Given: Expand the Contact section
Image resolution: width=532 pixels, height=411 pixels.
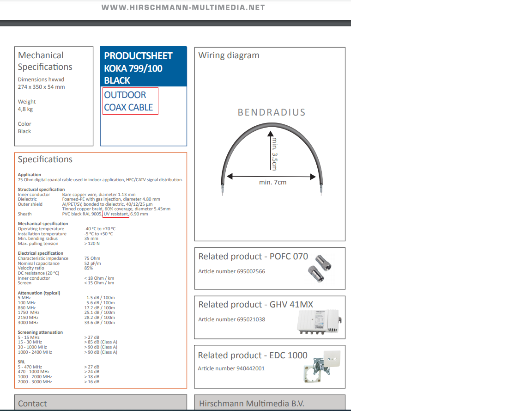Looking at the screenshot, I should click(x=33, y=404).
